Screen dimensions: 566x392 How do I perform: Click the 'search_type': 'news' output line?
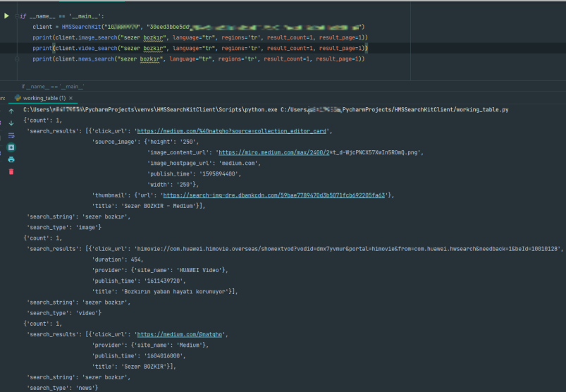pyautogui.click(x=63, y=388)
